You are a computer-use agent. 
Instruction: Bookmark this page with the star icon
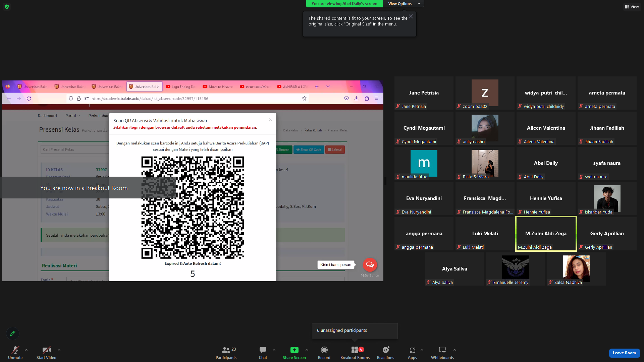tap(304, 99)
